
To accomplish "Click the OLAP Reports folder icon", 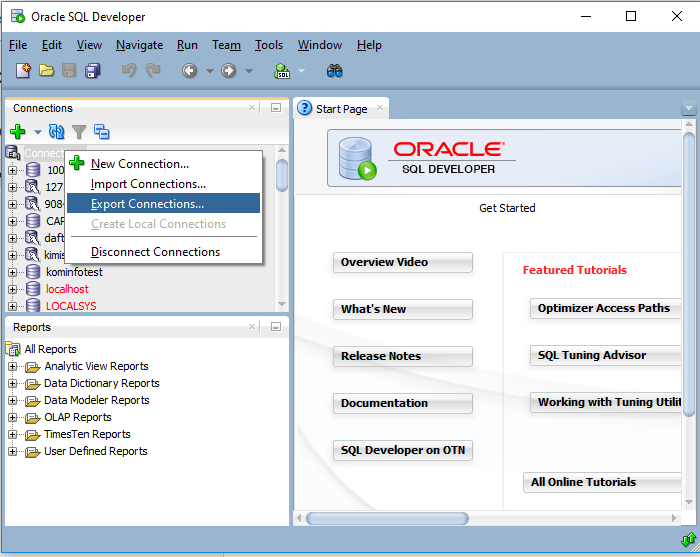I will 33,418.
